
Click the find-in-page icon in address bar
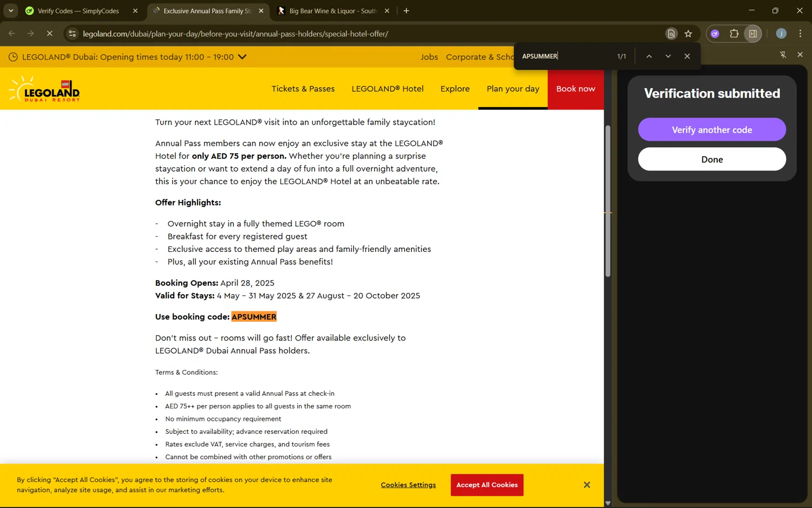tap(671, 34)
